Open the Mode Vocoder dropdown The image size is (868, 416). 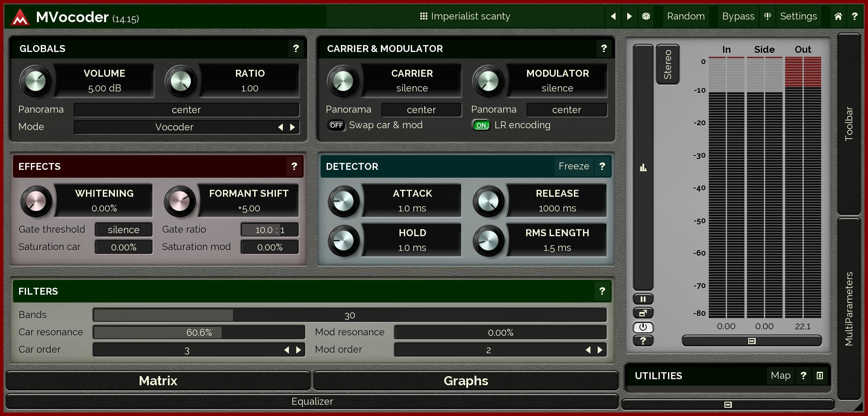(174, 127)
